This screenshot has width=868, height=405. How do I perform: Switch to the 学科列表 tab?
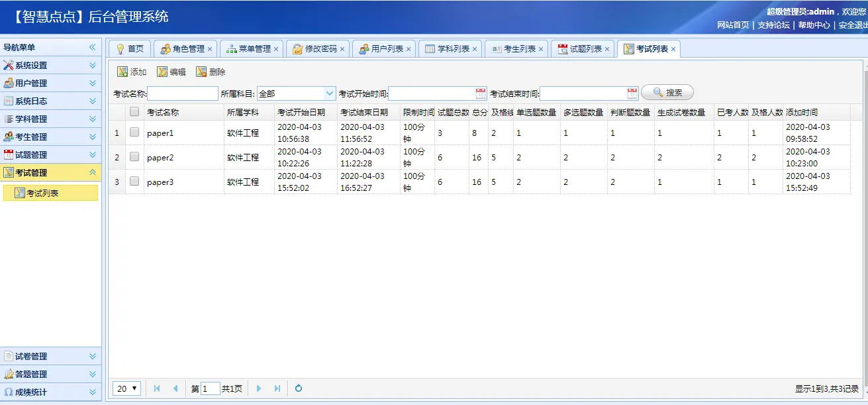coord(450,49)
